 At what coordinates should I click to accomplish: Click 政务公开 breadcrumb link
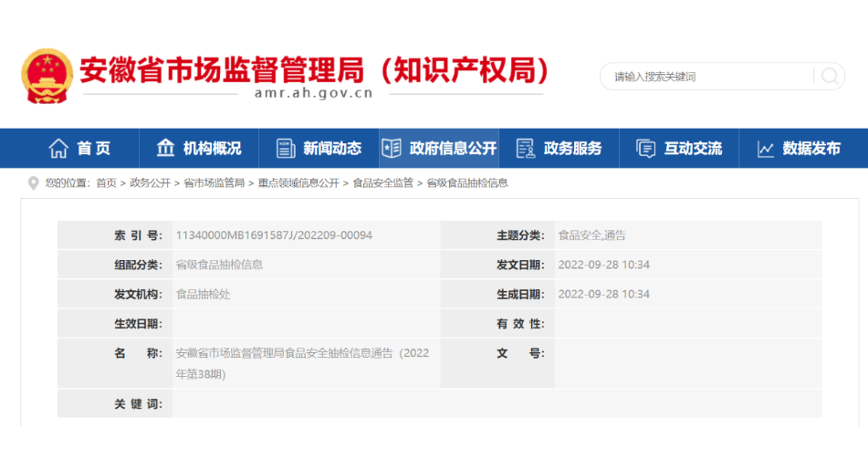pyautogui.click(x=150, y=183)
